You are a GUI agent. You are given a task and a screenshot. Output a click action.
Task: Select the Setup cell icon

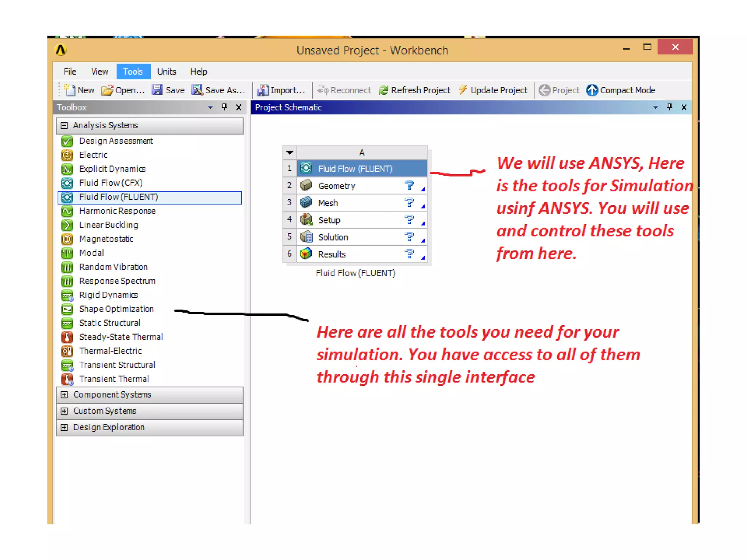click(306, 219)
